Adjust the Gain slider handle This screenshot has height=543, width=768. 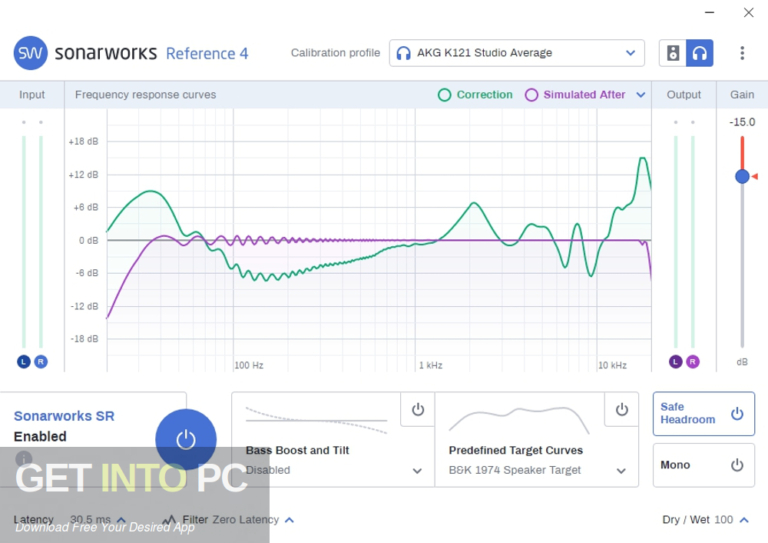(742, 176)
